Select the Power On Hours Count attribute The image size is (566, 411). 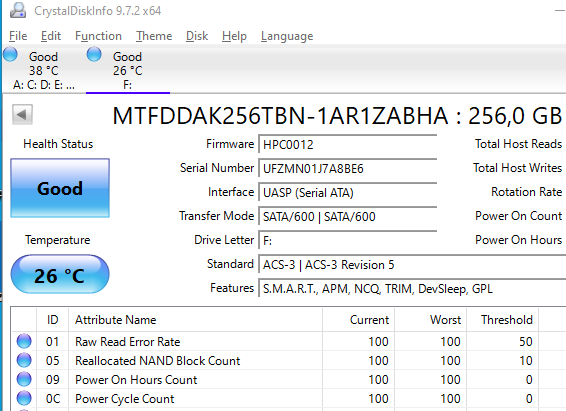point(136,380)
